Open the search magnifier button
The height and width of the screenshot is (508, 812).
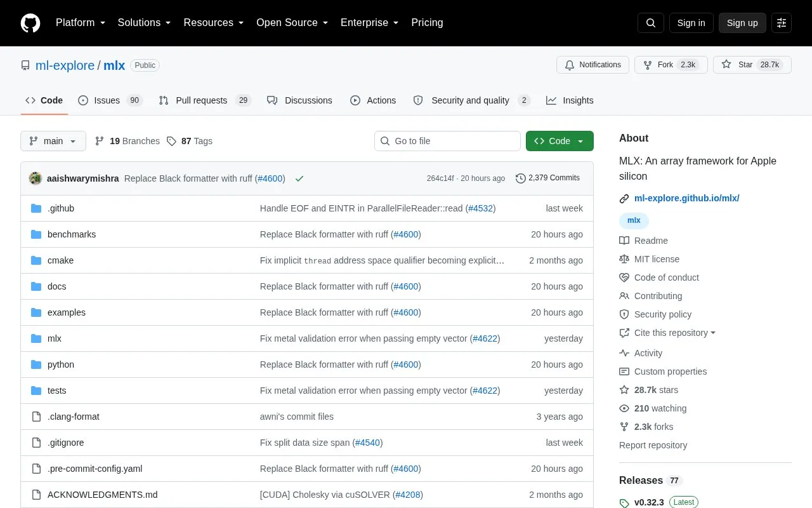651,23
